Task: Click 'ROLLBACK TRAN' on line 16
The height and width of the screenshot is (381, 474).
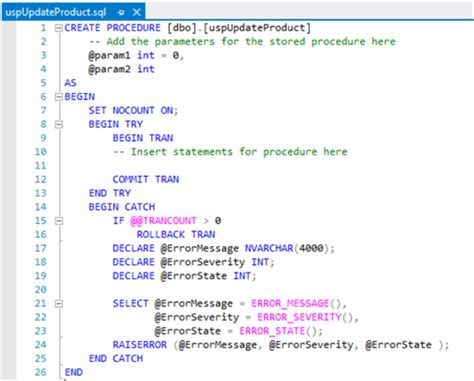Action: [x=176, y=235]
